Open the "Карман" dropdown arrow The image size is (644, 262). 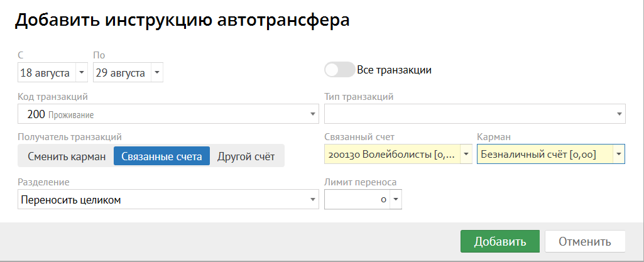(618, 154)
